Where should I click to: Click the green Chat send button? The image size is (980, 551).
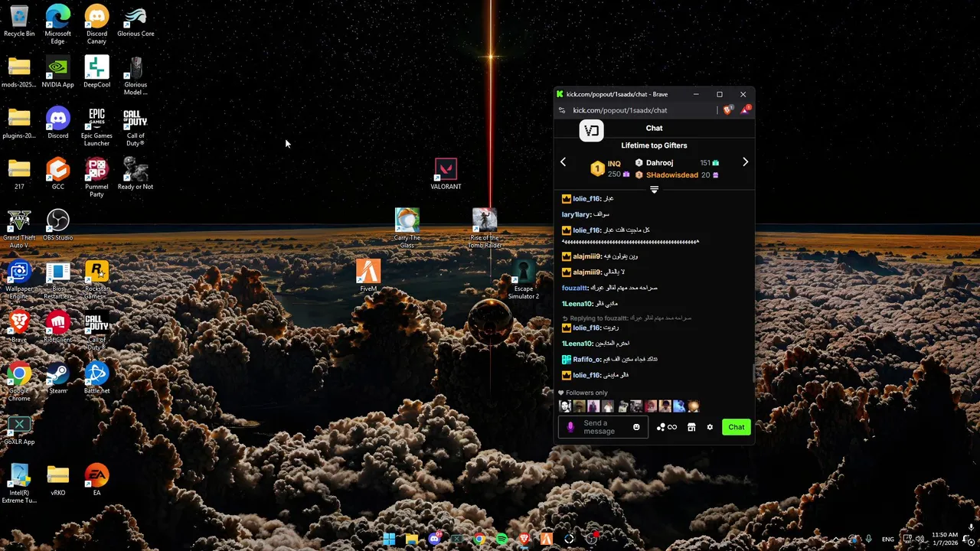737,427
